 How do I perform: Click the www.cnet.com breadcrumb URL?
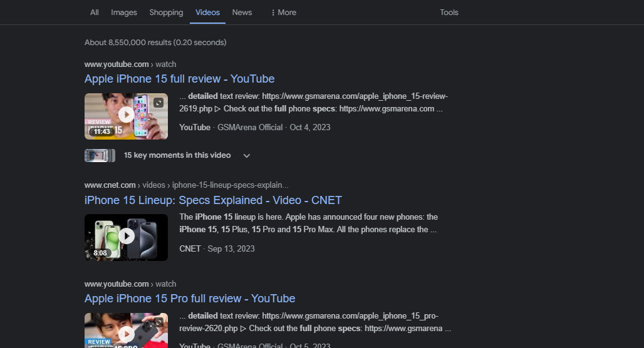pos(187,185)
